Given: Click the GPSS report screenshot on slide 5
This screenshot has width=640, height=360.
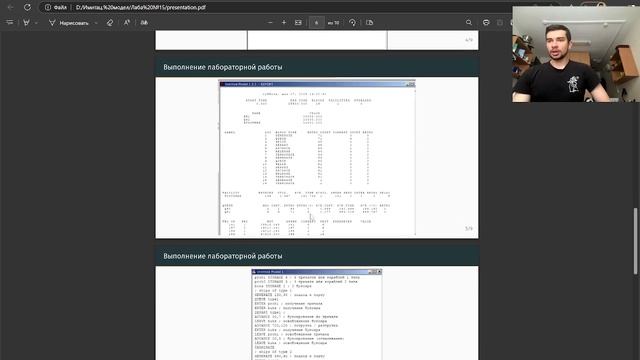Looking at the screenshot, I should [x=317, y=158].
